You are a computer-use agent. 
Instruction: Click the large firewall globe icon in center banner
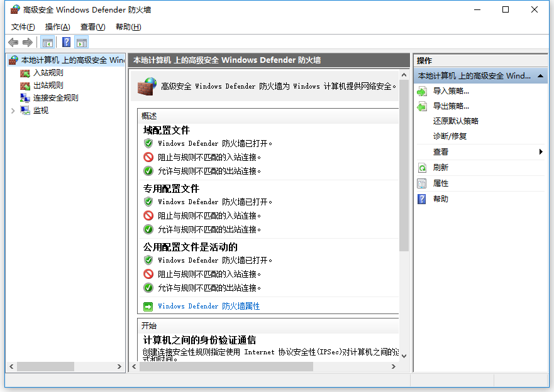(147, 87)
